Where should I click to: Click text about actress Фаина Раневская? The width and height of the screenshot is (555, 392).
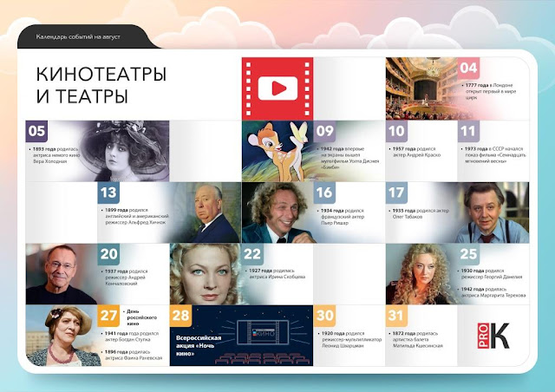pos(133,355)
